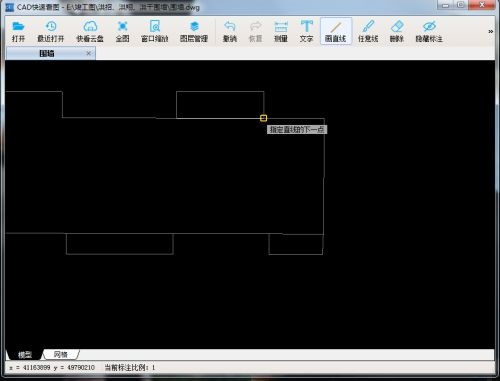Click the yellow snap point marker
The width and height of the screenshot is (500, 381).
263,118
